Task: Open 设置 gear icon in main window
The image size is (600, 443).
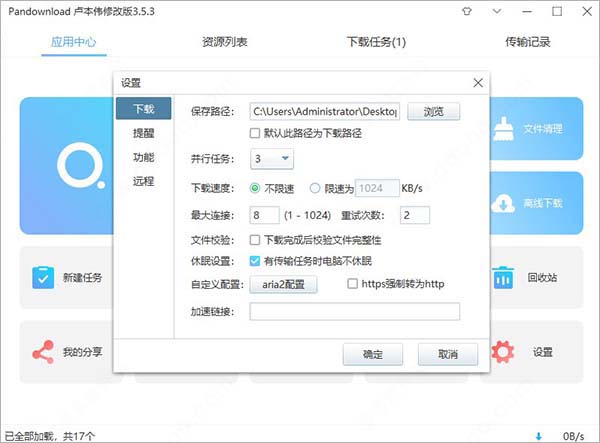Action: point(503,352)
